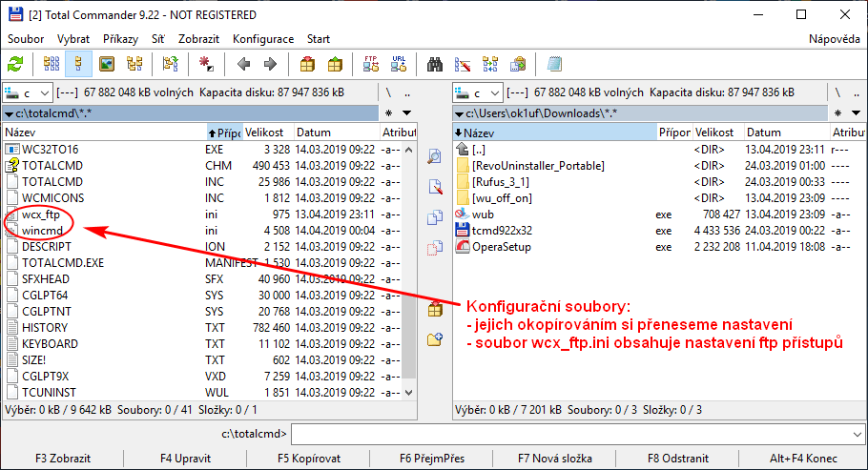Image resolution: width=868 pixels, height=470 pixels.
Task: Select the wcx_ftp ini file
Action: 40,215
